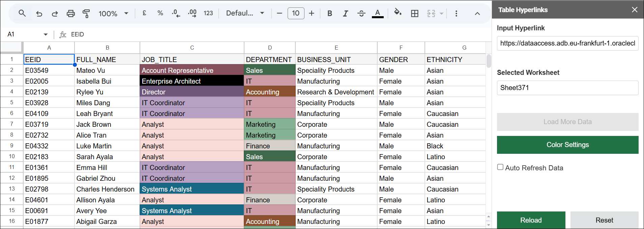The height and width of the screenshot is (229, 644).
Task: Print the spreadsheet
Action: (70, 13)
